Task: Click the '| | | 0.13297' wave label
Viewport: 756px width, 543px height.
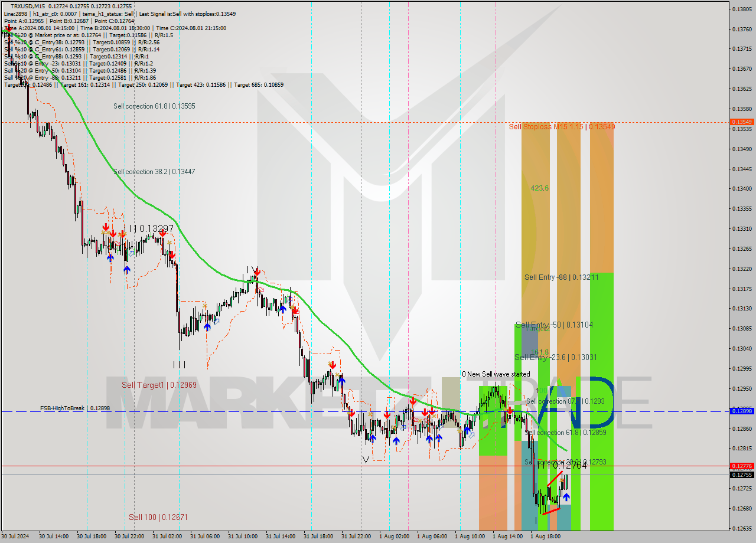Action: point(148,228)
